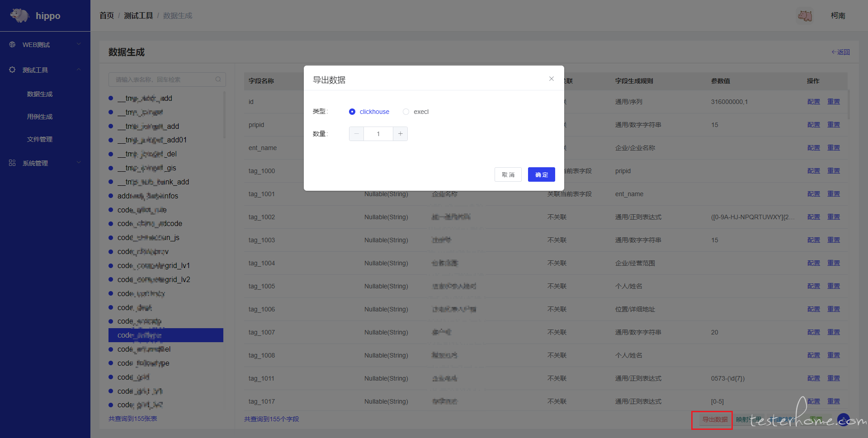Click the 位置/详细地址 rule cell

click(x=635, y=309)
